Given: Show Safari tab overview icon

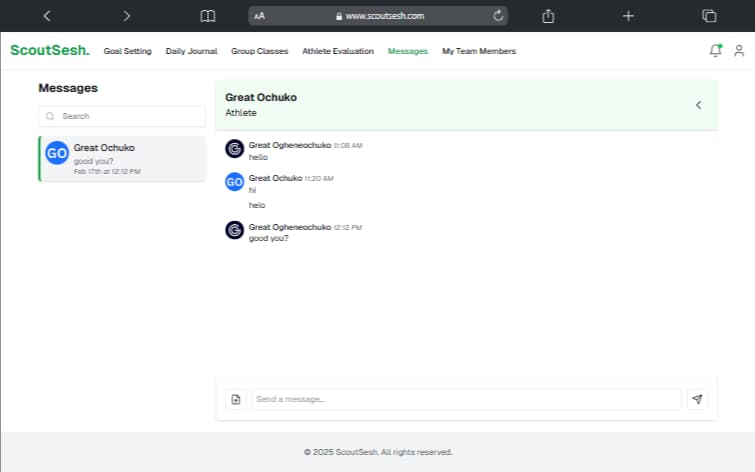Looking at the screenshot, I should [709, 16].
